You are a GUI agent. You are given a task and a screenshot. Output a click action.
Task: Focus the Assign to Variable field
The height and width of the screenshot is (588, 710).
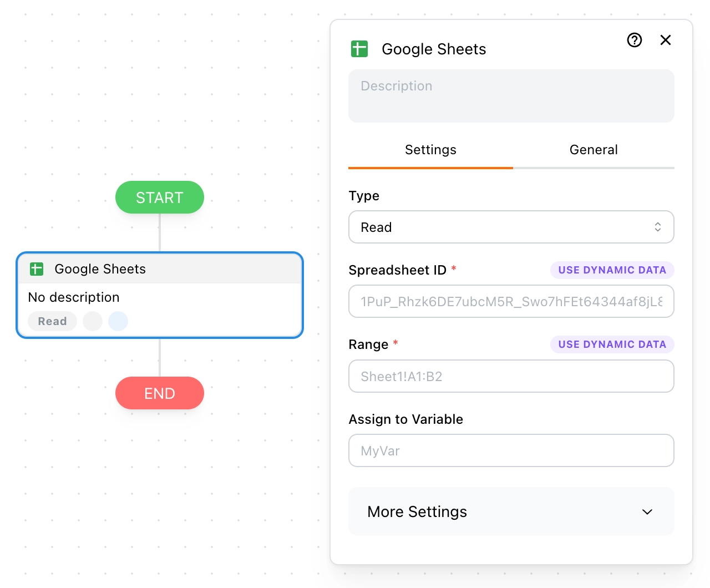(x=511, y=450)
